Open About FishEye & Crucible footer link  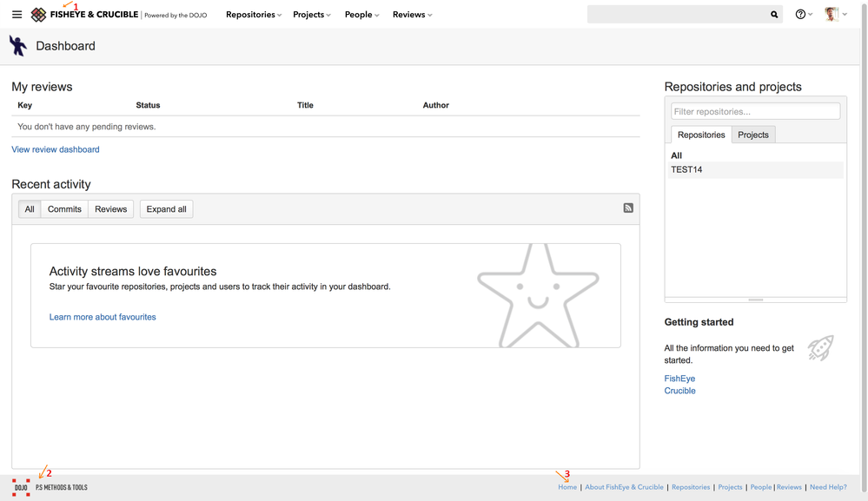[x=624, y=487]
